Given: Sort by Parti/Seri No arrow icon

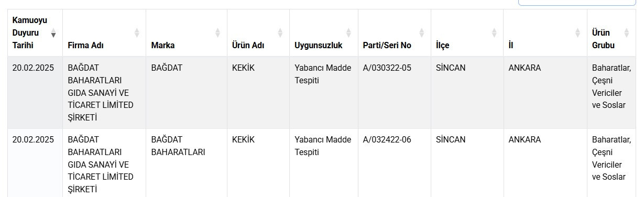Looking at the screenshot, I should click(422, 33).
